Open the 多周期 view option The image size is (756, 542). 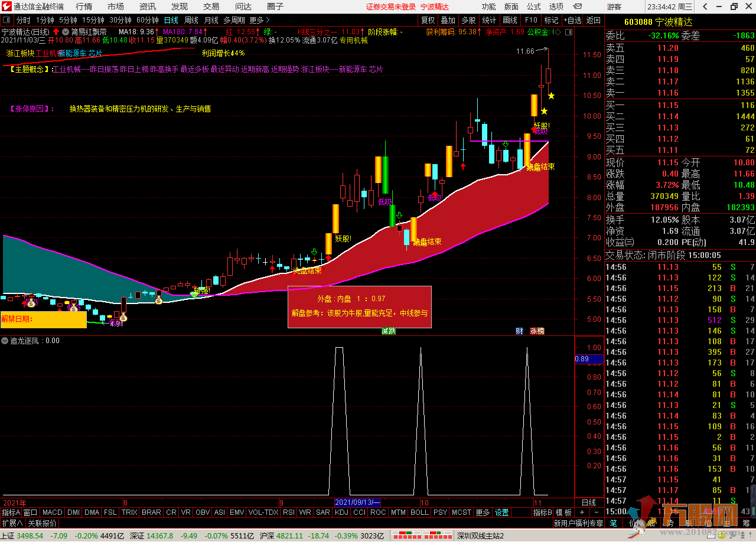point(234,20)
